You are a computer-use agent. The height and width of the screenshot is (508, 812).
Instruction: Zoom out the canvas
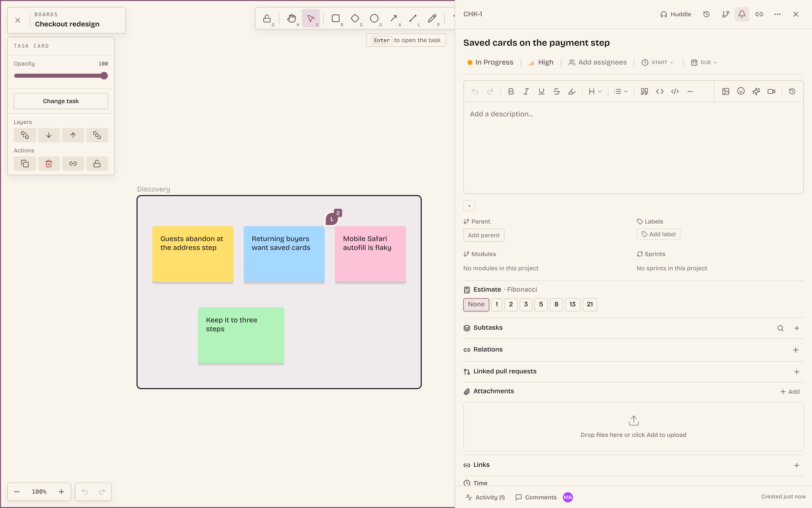[x=17, y=492]
